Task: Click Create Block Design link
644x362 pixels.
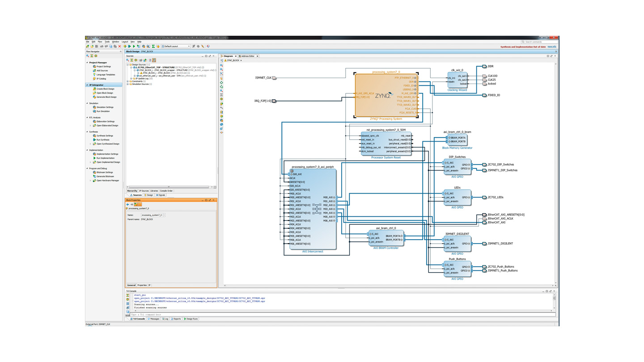Action: [106, 89]
